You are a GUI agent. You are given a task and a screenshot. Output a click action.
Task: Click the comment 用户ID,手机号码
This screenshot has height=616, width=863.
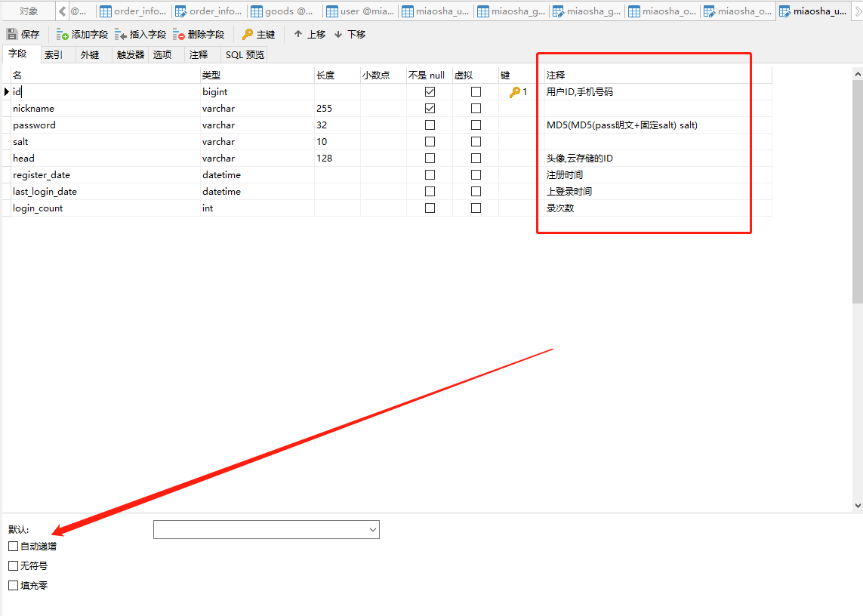click(580, 92)
